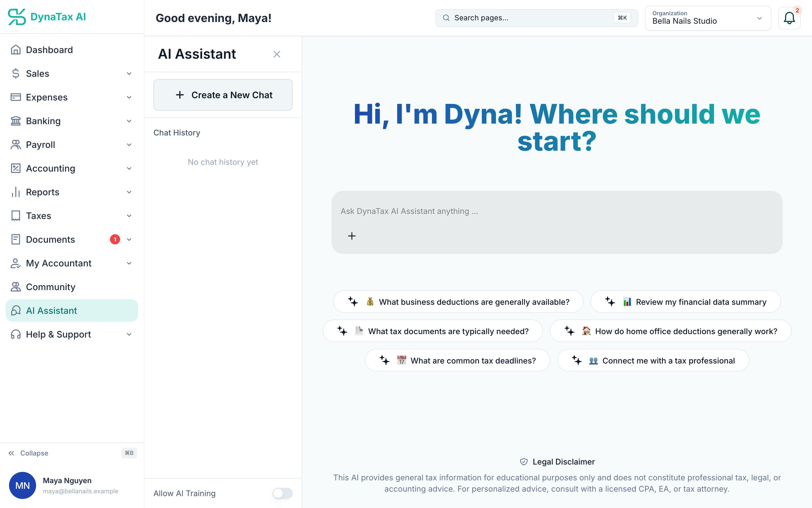812x508 pixels.
Task: Click sparkle icon on tax deadlines suggestion
Action: pyautogui.click(x=385, y=360)
